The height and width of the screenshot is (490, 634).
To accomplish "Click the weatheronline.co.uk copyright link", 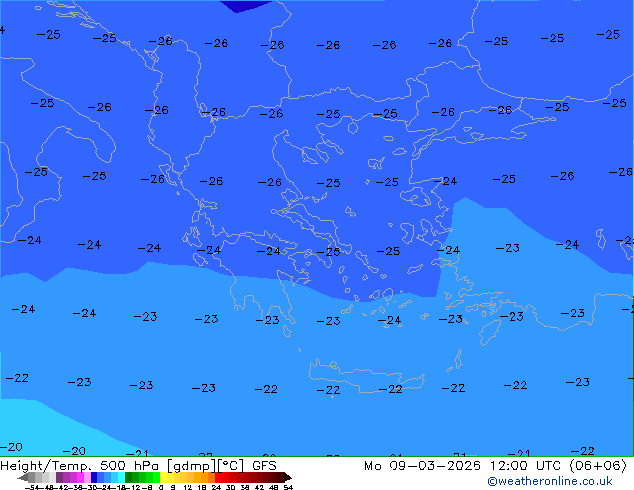I will point(550,481).
